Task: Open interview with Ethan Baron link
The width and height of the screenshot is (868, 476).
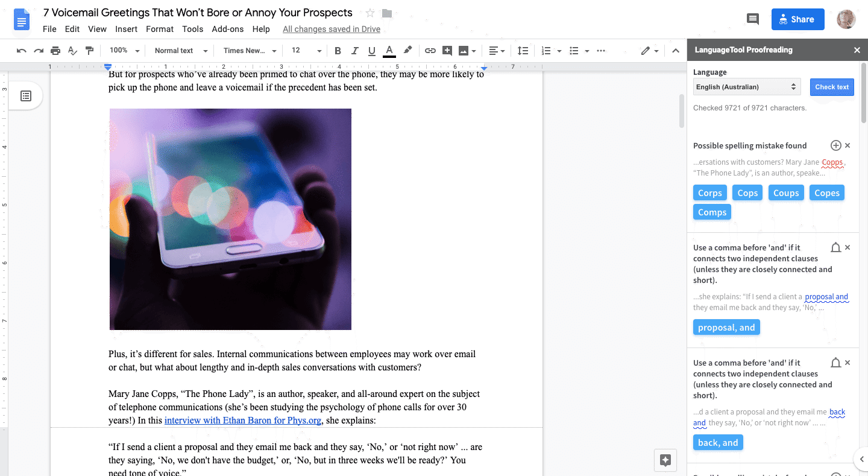Action: tap(242, 420)
